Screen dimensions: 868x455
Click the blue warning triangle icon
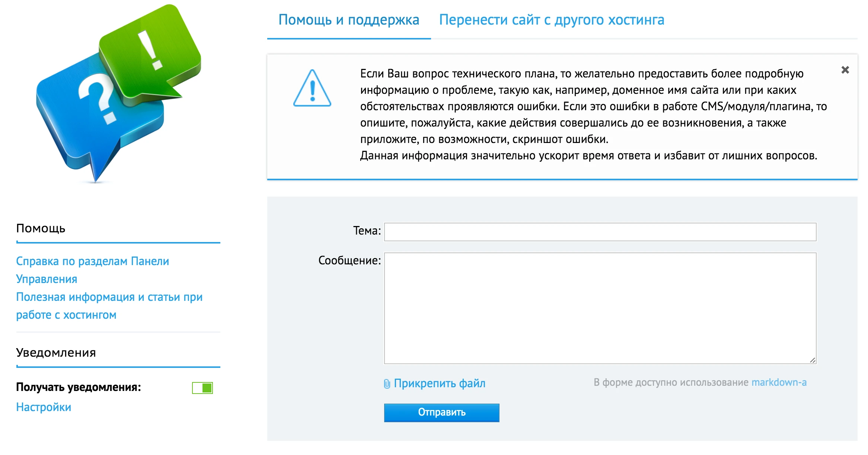[312, 90]
